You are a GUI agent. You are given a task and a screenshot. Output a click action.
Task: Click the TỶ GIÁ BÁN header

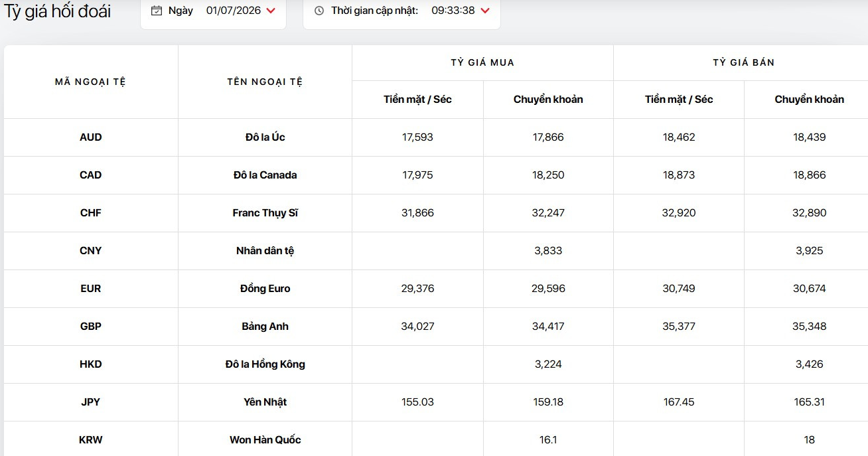point(744,62)
